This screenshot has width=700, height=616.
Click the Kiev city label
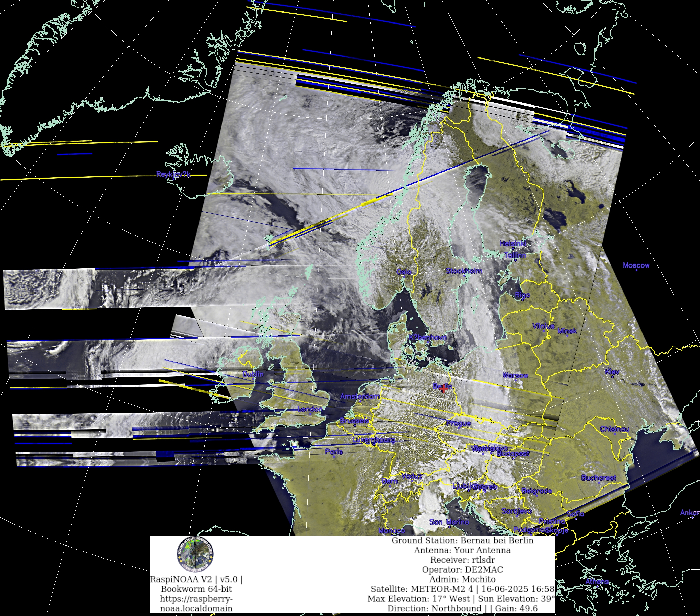pos(612,371)
